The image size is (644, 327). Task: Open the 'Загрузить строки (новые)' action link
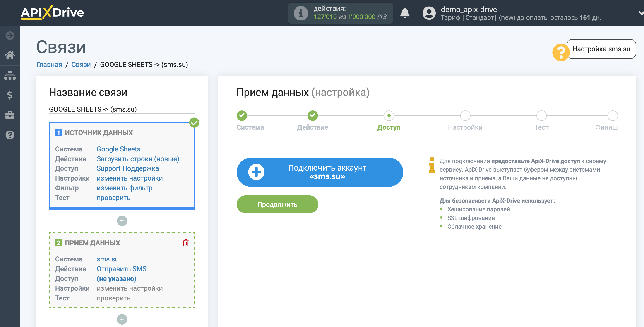click(x=138, y=159)
